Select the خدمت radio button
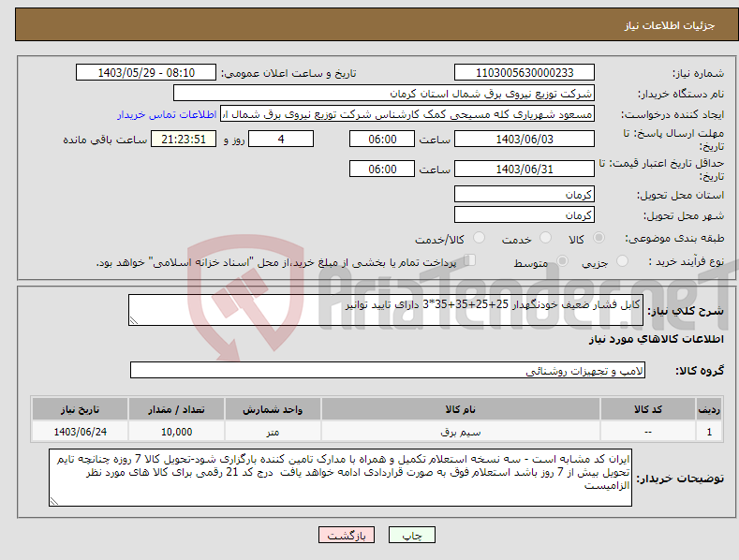Viewport: 739px width, 560px height. 545,238
